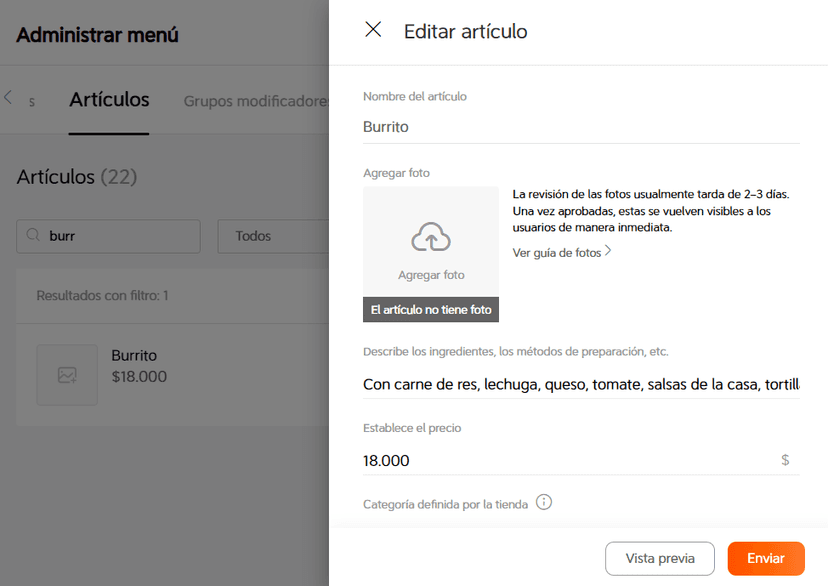This screenshot has height=586, width=828.
Task: Click the search magnifier icon
Action: click(x=34, y=236)
